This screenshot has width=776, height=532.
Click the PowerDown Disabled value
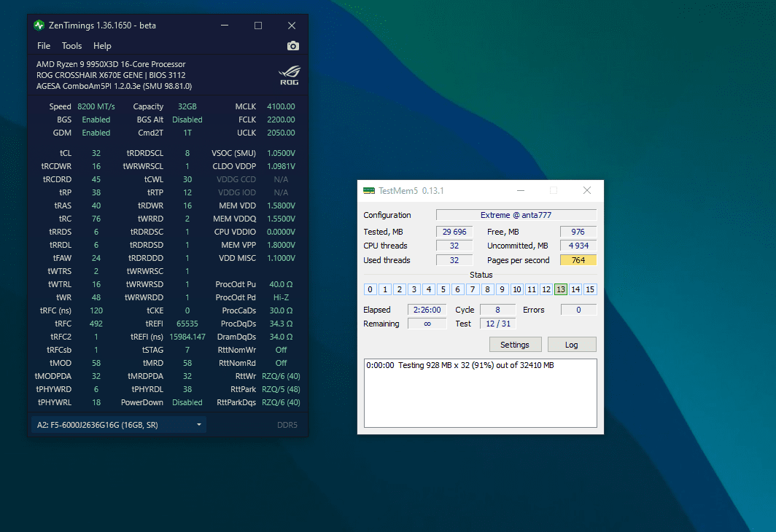point(187,402)
